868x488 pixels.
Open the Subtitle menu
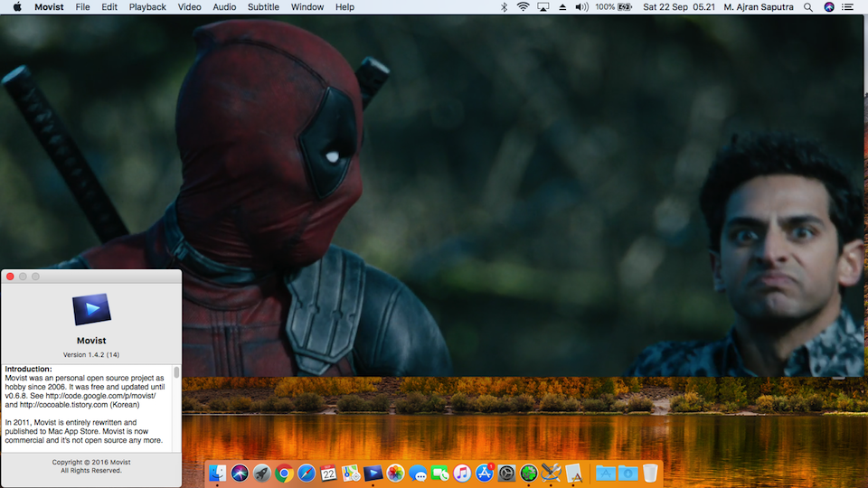pos(263,7)
